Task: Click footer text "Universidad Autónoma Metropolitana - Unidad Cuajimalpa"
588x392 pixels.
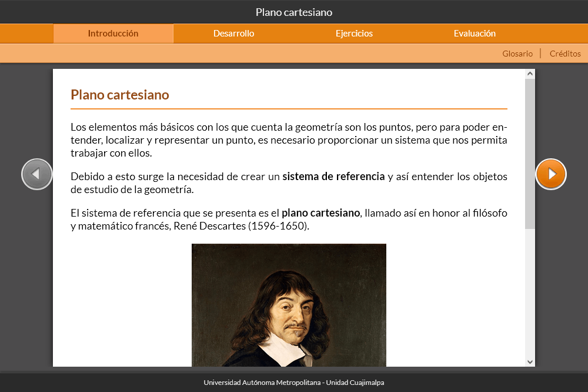Action: tap(294, 383)
